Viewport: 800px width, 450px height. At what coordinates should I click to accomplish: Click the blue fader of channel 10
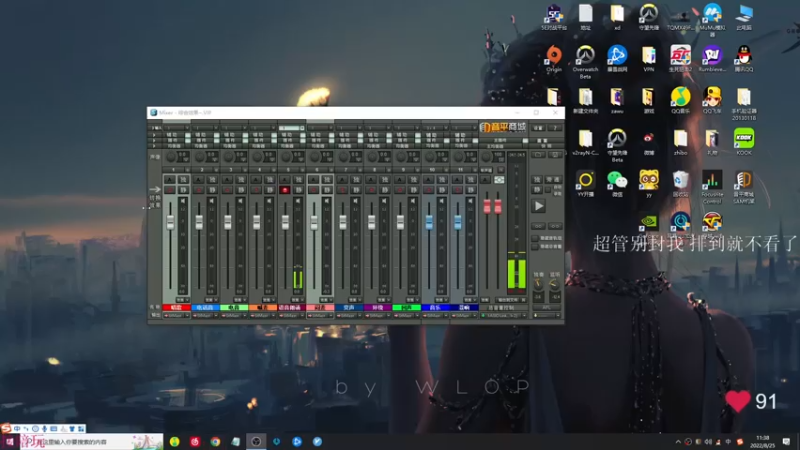coord(429,222)
